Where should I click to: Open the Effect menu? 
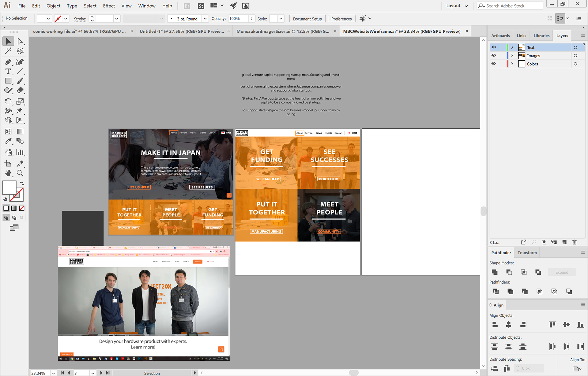(109, 6)
